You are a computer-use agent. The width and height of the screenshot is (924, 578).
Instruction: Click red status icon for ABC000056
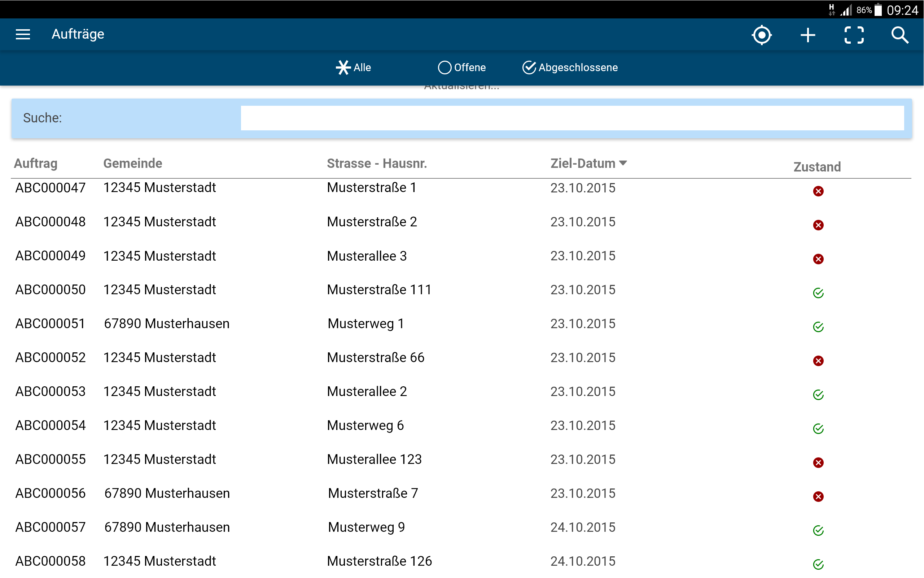coord(818,496)
